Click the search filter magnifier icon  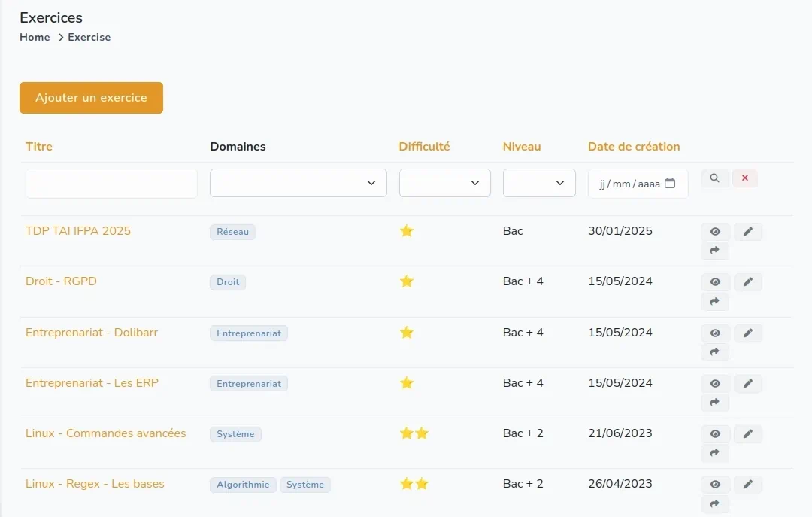[714, 178]
